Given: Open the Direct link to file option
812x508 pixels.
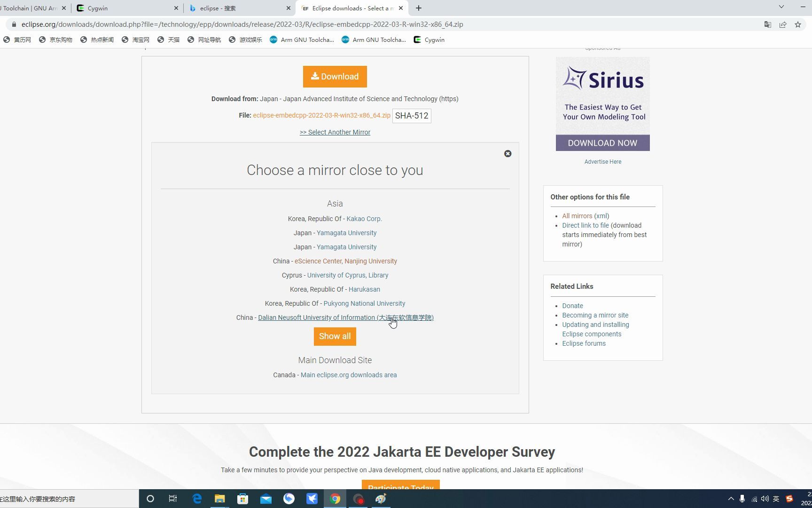Looking at the screenshot, I should point(585,225).
